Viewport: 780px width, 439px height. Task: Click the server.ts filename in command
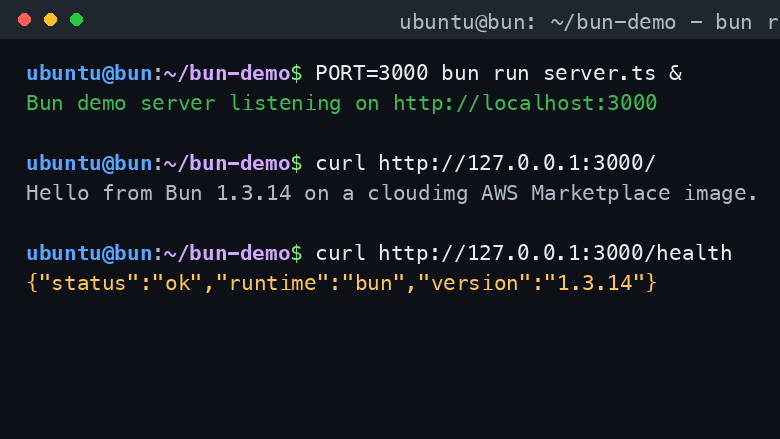(600, 74)
